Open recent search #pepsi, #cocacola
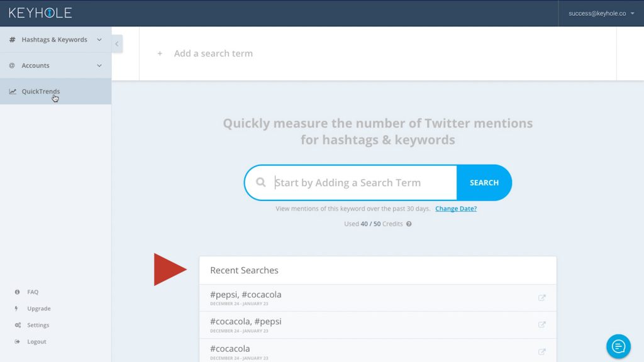Screen dimensions: 644x362 point(377,298)
